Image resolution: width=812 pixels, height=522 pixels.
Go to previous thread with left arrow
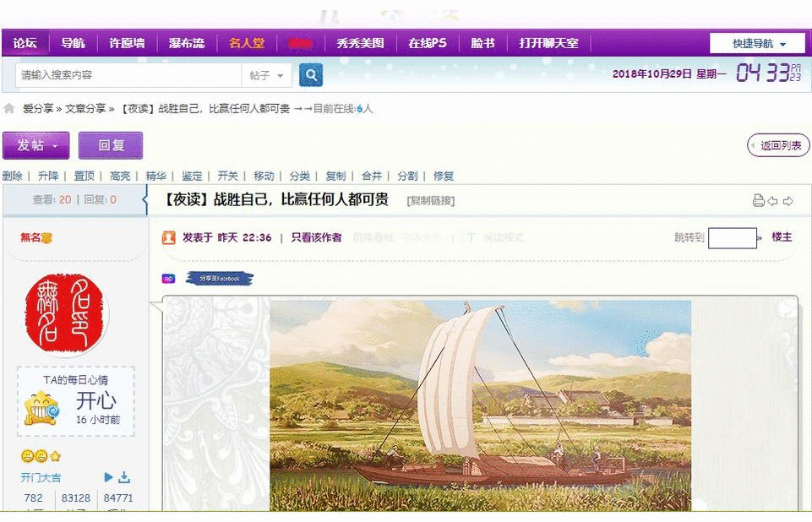point(772,201)
